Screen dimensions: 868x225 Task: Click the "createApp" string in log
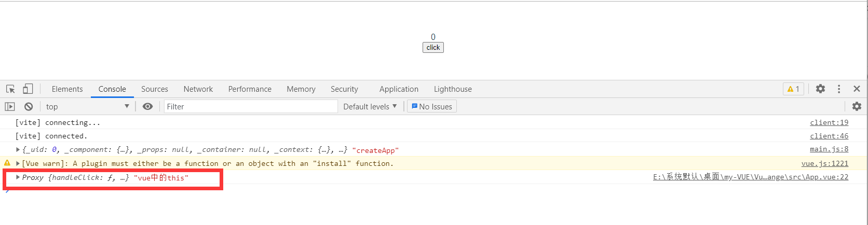coord(375,150)
